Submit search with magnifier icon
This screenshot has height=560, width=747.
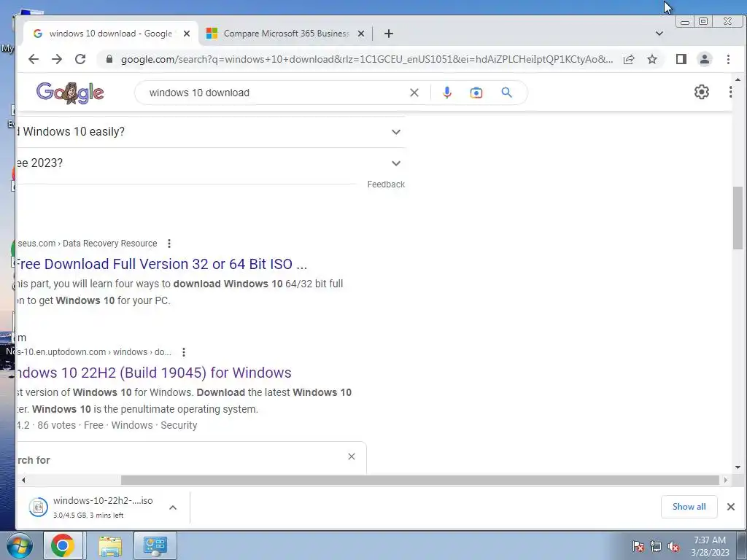506,93
